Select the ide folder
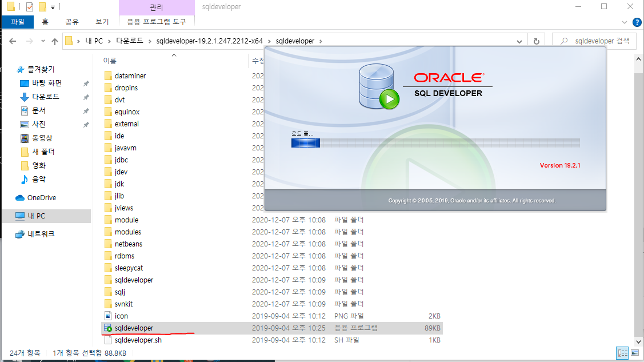The height and width of the screenshot is (362, 644). click(119, 136)
